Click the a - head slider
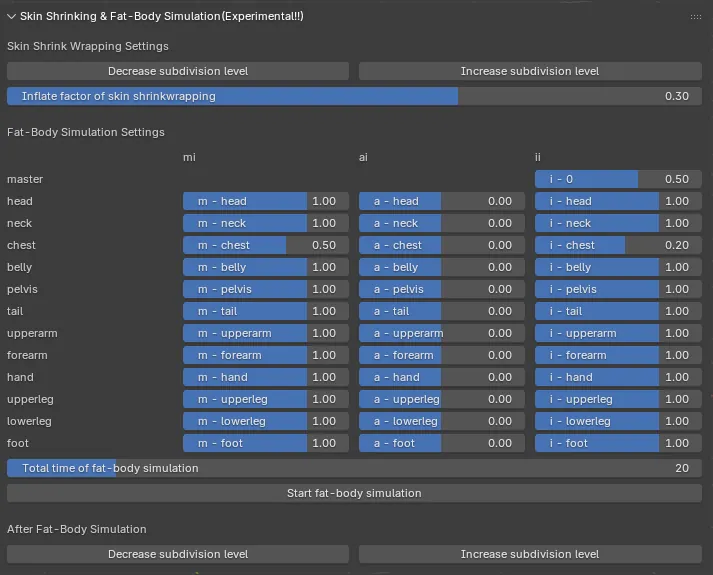Image resolution: width=713 pixels, height=575 pixels. [x=442, y=201]
